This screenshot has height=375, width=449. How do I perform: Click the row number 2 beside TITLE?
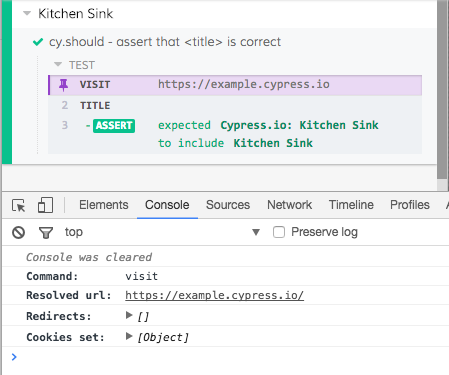pos(65,105)
